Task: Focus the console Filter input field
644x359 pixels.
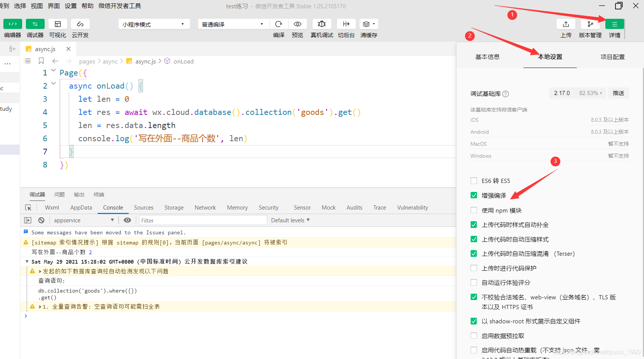Action: click(203, 220)
